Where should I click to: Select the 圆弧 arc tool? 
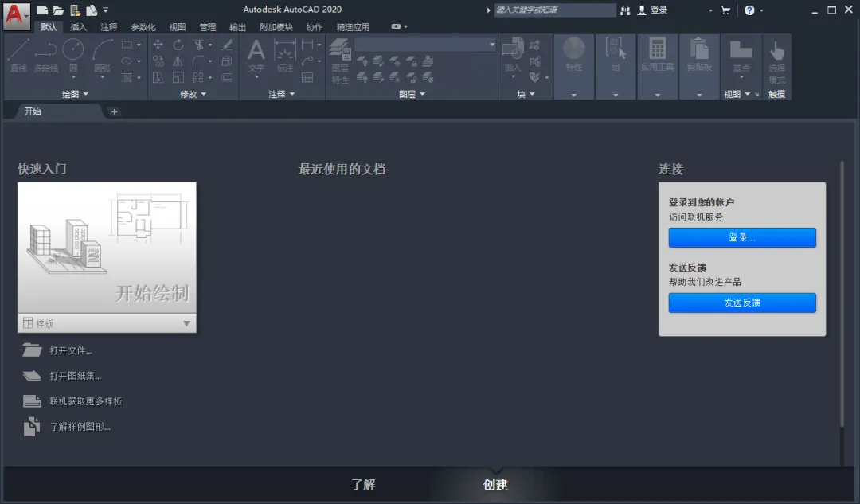point(102,56)
